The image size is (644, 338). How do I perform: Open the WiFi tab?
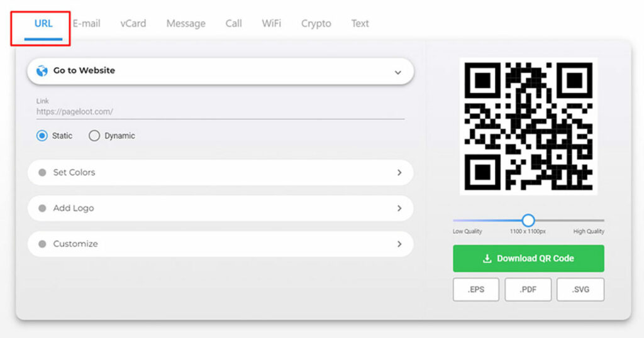(272, 23)
